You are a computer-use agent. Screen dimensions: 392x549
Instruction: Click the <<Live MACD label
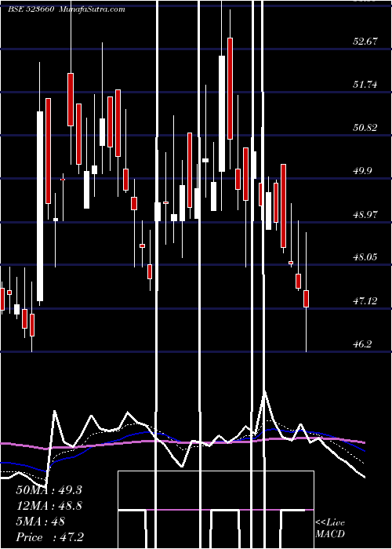tap(330, 528)
